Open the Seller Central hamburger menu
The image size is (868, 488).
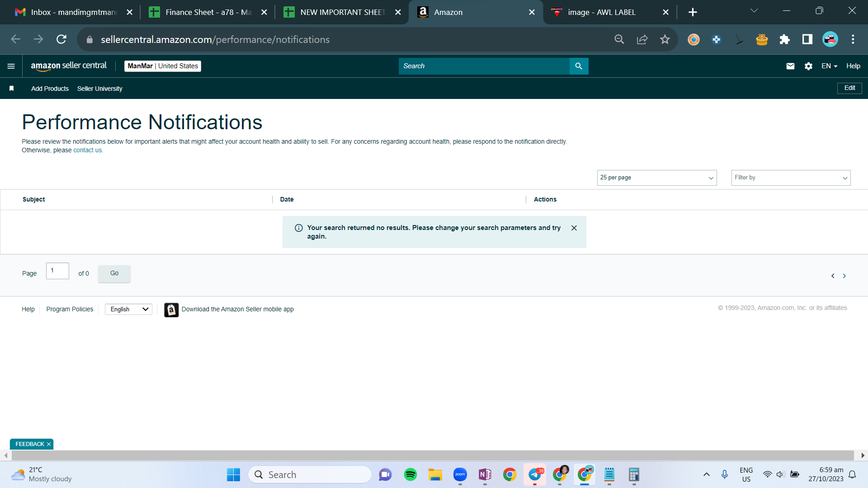click(x=11, y=66)
